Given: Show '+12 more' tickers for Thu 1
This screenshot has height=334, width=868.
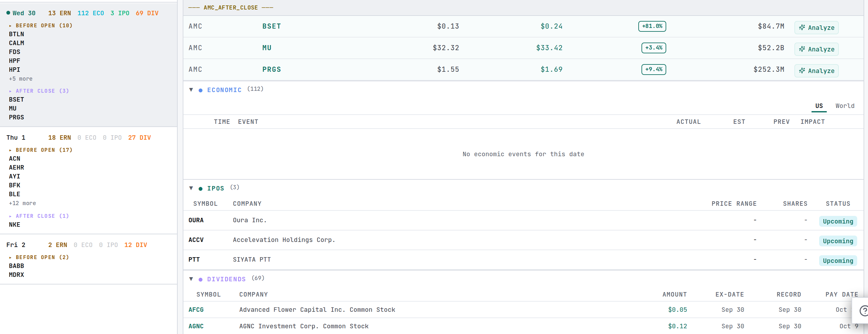Looking at the screenshot, I should 22,203.
